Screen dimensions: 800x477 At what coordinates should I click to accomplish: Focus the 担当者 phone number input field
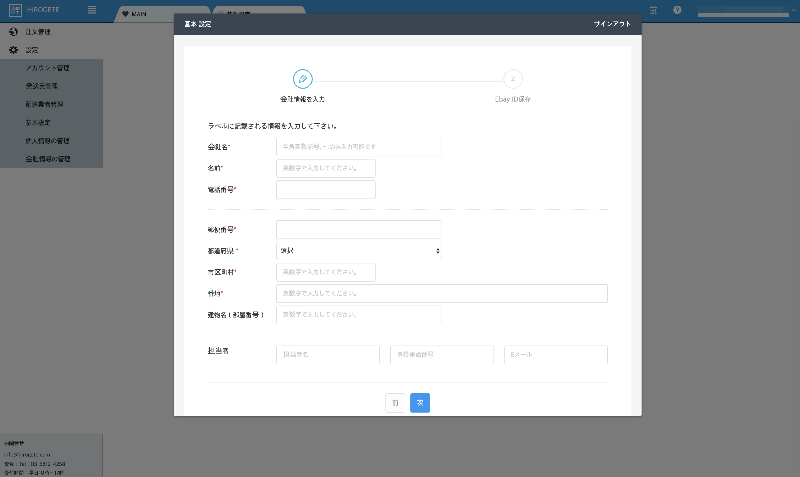(x=442, y=355)
